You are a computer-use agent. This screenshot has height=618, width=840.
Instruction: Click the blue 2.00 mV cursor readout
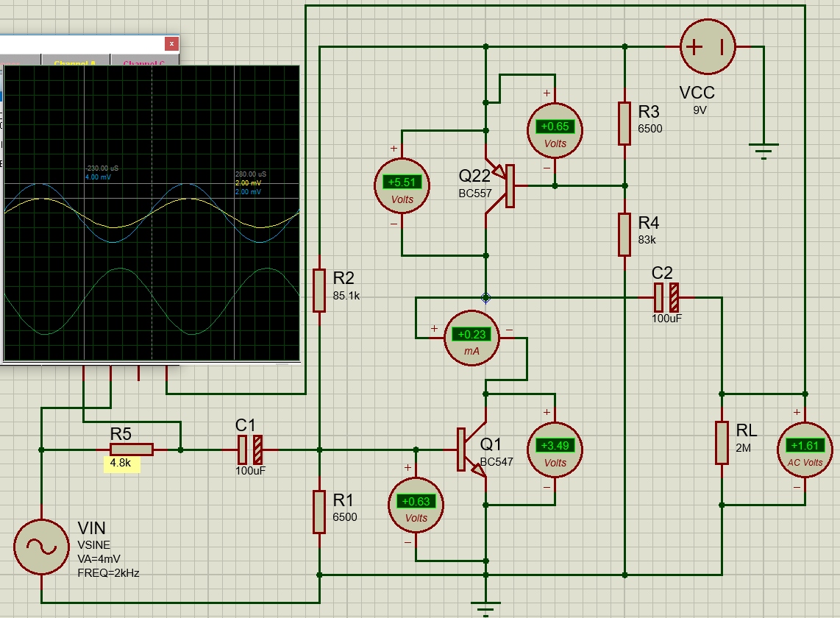point(248,191)
